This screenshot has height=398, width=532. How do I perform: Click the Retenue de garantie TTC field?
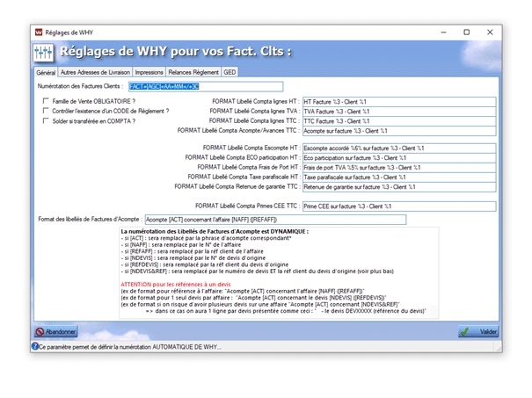click(399, 187)
